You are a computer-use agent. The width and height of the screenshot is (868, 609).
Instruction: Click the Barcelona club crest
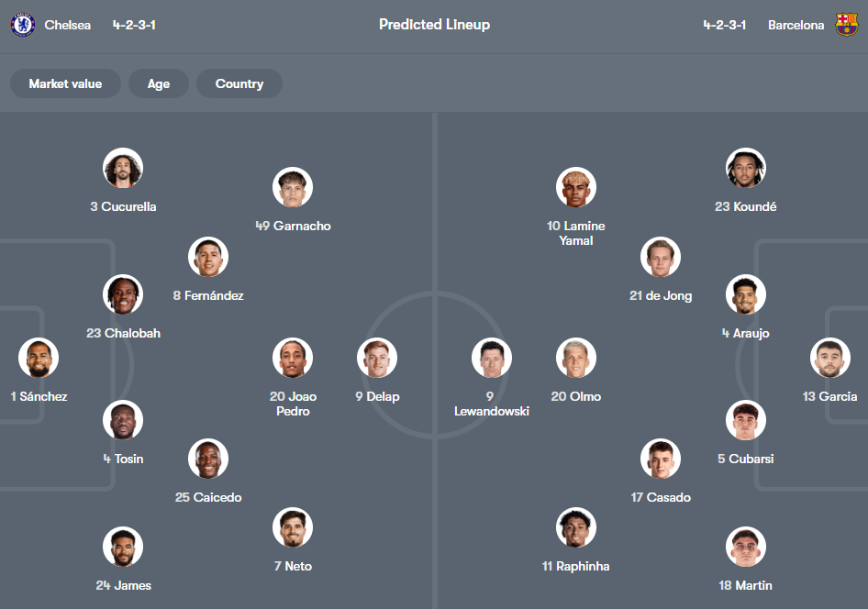pyautogui.click(x=848, y=25)
